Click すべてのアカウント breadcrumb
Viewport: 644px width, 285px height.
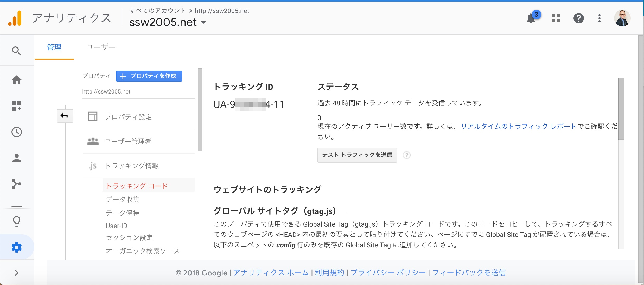coord(158,11)
